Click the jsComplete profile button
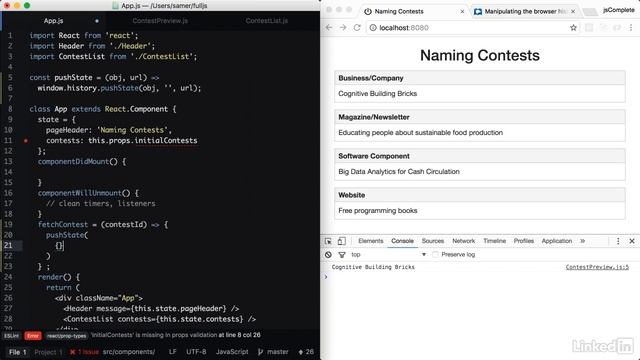Image resolution: width=640 pixels, height=360 pixels. pyautogui.click(x=619, y=10)
